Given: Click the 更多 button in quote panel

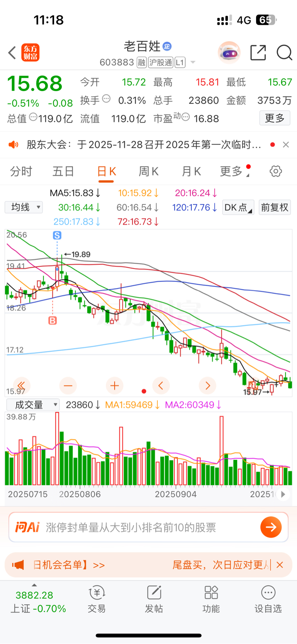Looking at the screenshot, I should 275,118.
